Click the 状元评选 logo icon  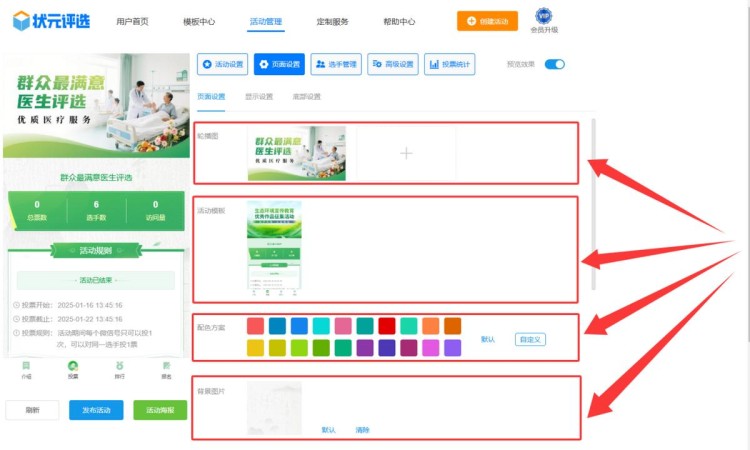pyautogui.click(x=20, y=20)
